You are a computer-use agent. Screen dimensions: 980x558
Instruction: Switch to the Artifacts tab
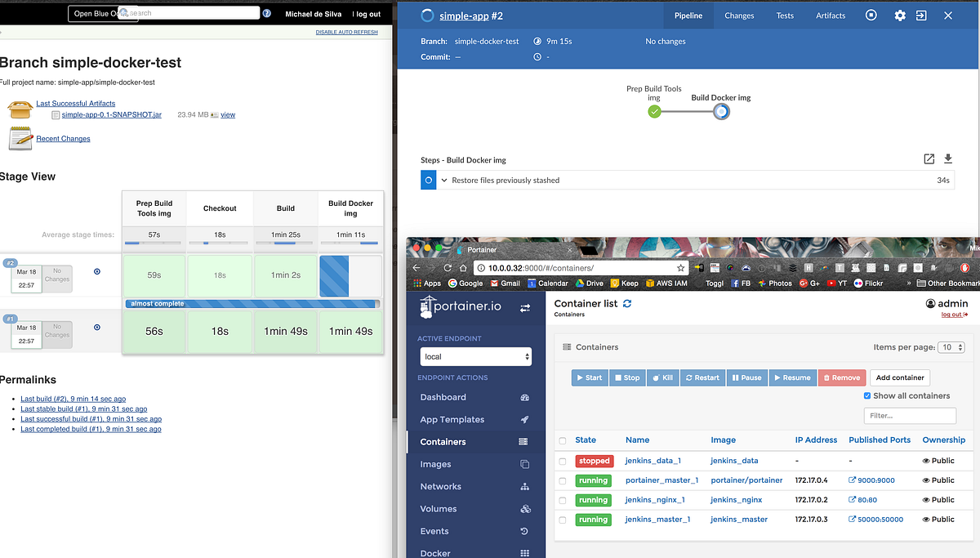831,15
